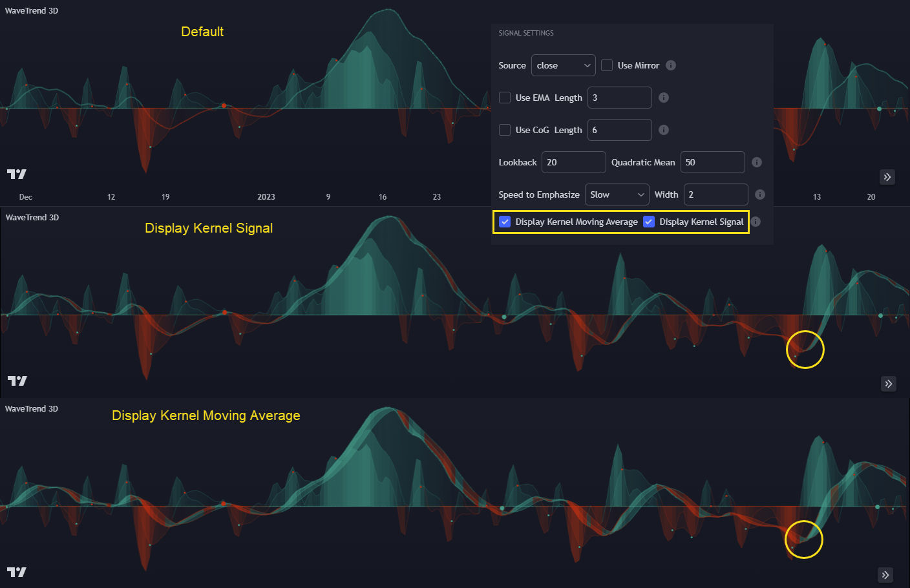Click WaveTrend 3D title in middle panel
Viewport: 910px width, 588px height.
tap(32, 218)
